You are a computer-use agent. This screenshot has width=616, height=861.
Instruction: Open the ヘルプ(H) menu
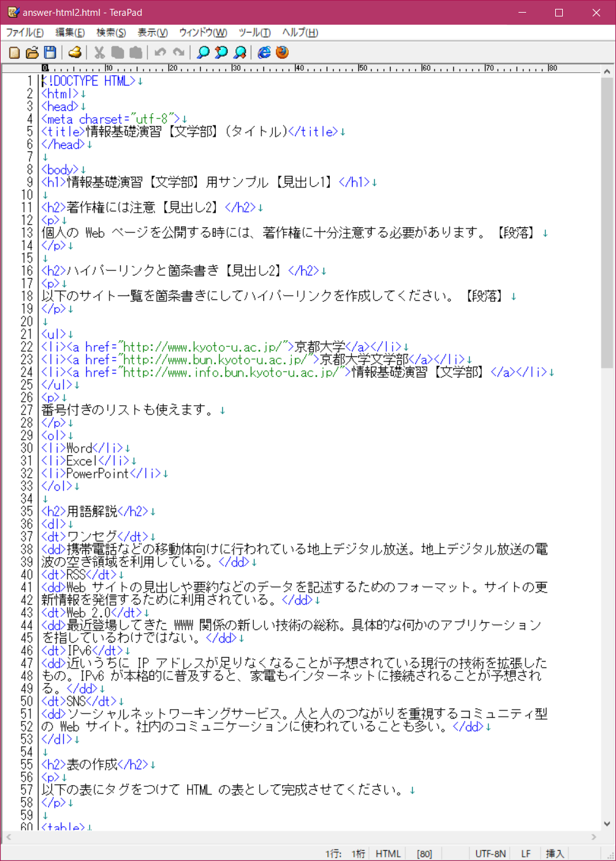[300, 32]
